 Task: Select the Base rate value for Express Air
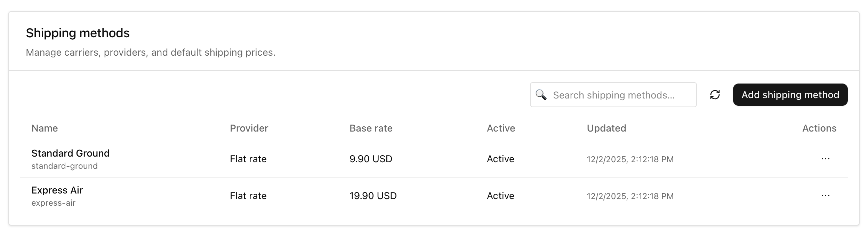click(x=373, y=196)
